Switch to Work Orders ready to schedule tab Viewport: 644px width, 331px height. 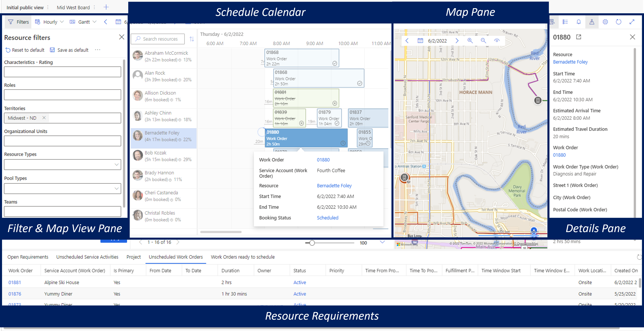(x=242, y=257)
